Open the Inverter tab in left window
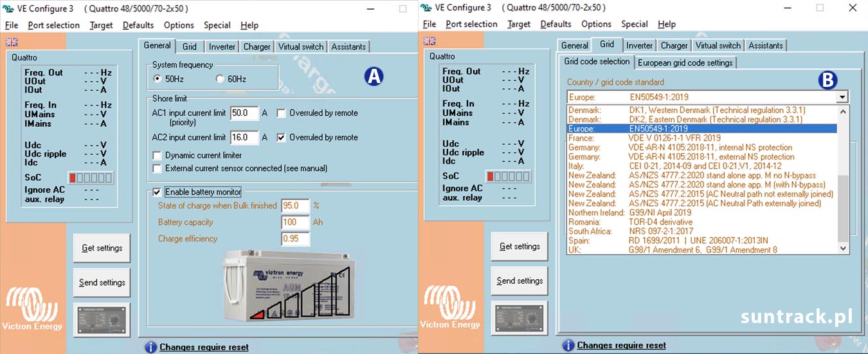 pyautogui.click(x=222, y=46)
